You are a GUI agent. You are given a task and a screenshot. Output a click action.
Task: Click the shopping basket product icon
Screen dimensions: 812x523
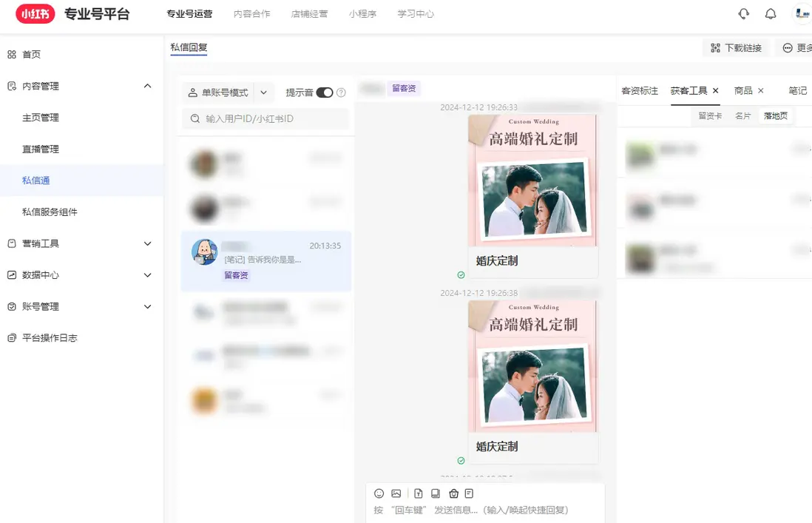click(453, 493)
